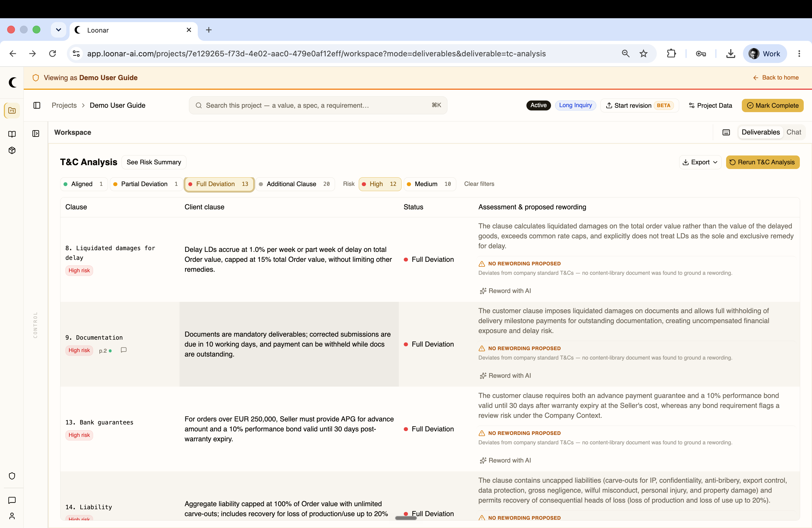Open Project Data

tap(710, 106)
